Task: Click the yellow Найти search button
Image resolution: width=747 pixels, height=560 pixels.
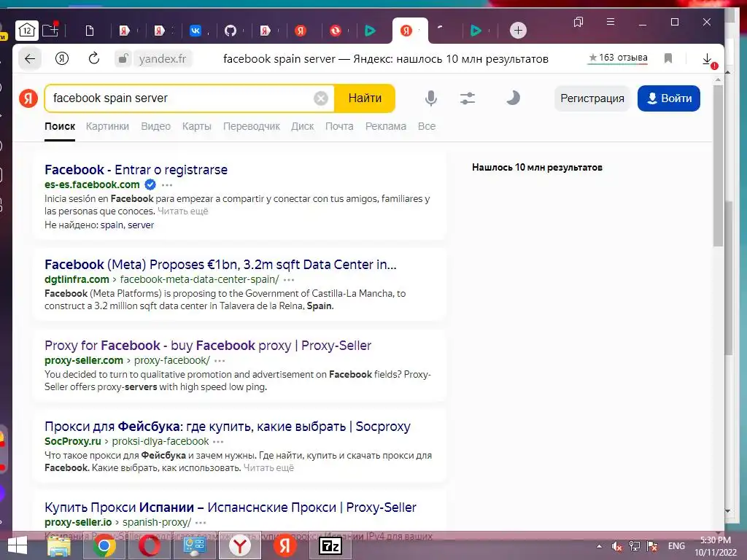Action: 365,98
